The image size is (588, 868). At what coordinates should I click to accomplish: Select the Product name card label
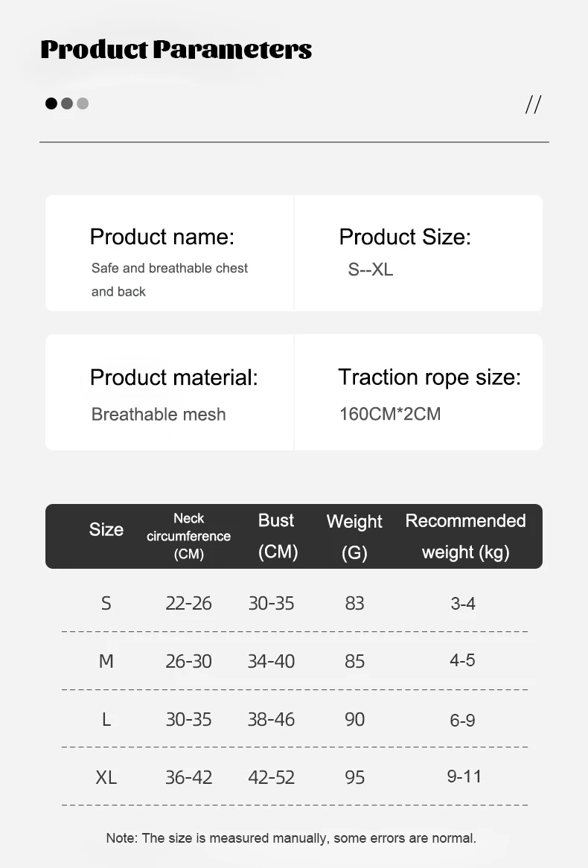click(162, 237)
